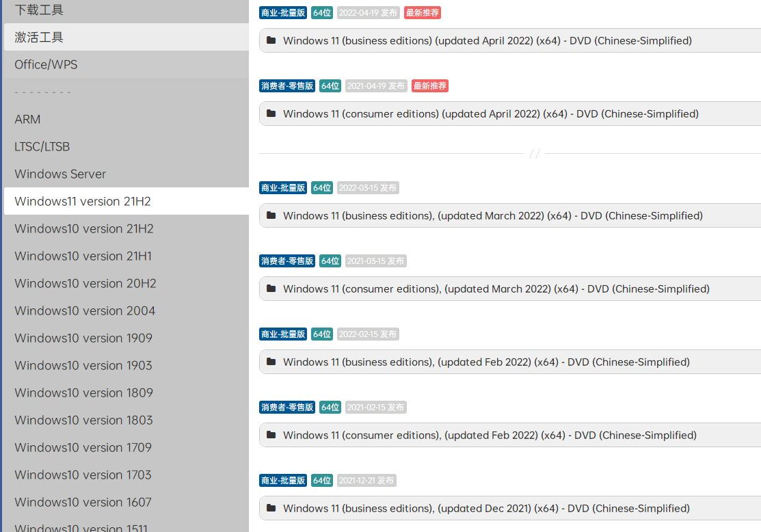Screen dimensions: 761x532
Task: Select Windows10 version 21H1 sidebar item
Action: pyautogui.click(x=126, y=256)
